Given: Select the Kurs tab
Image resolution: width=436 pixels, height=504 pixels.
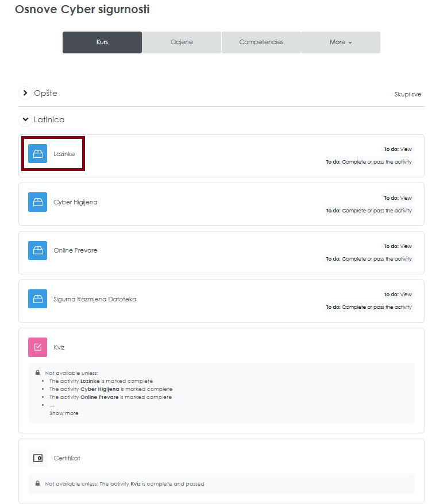Looking at the screenshot, I should 102,42.
